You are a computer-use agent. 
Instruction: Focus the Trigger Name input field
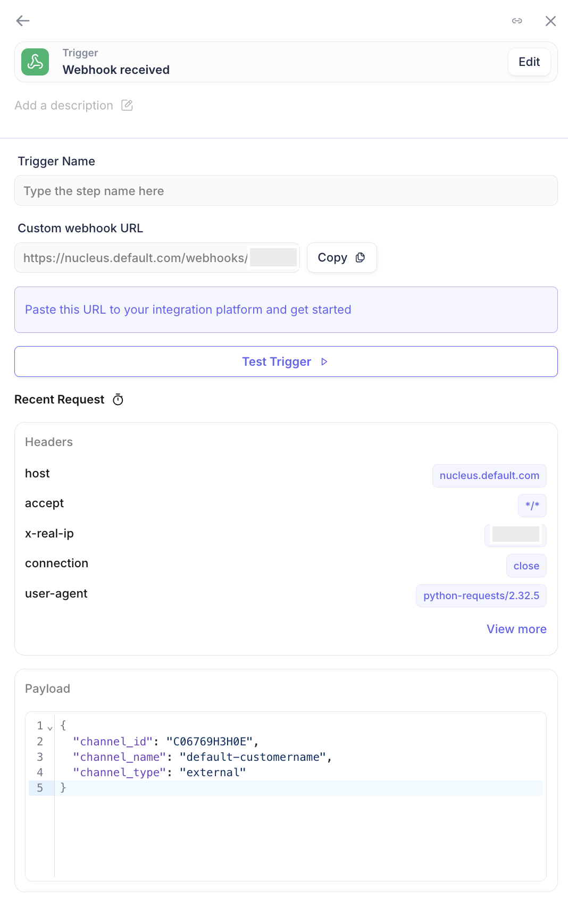(x=286, y=191)
